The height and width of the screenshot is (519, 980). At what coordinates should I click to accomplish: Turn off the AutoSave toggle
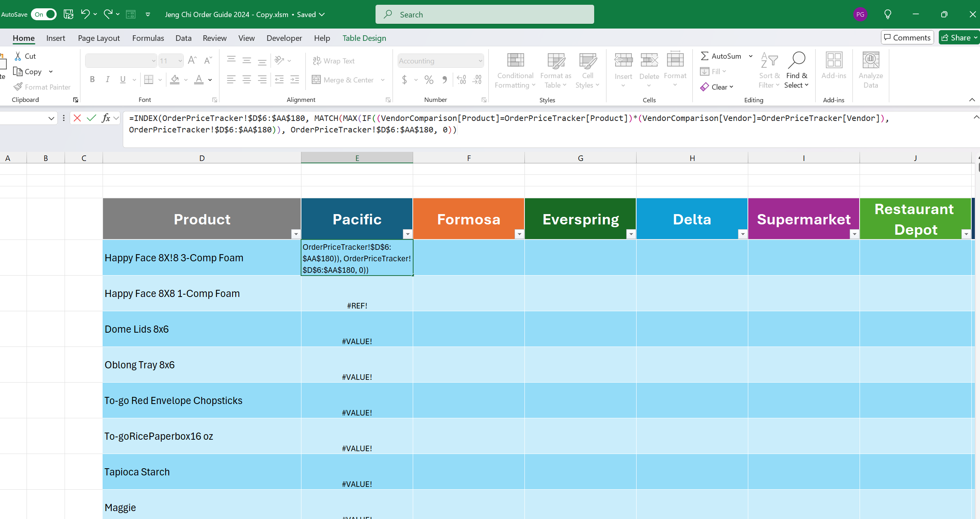[43, 14]
